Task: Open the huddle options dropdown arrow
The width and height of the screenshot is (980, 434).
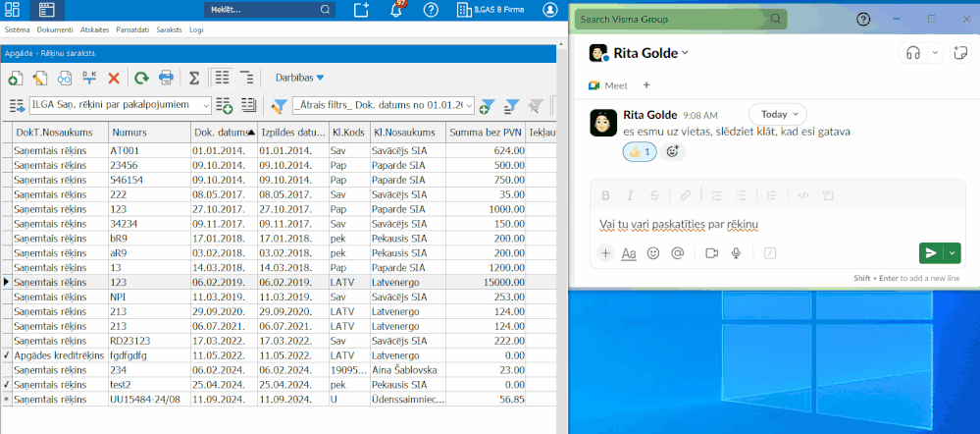Action: click(x=935, y=53)
